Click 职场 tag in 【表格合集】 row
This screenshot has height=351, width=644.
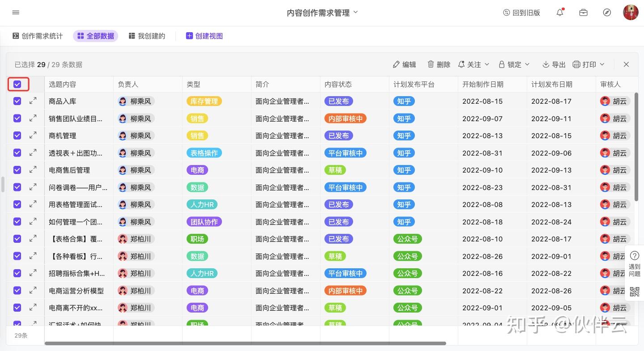click(197, 239)
